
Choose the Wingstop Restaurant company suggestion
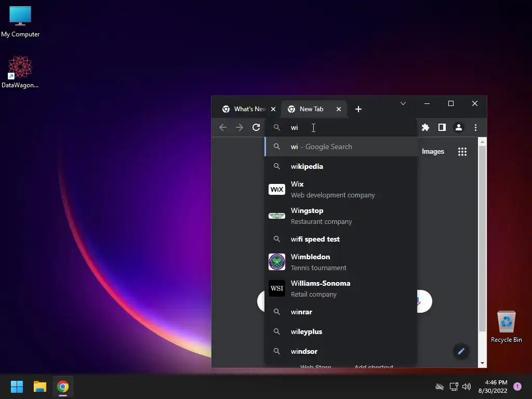(341, 216)
